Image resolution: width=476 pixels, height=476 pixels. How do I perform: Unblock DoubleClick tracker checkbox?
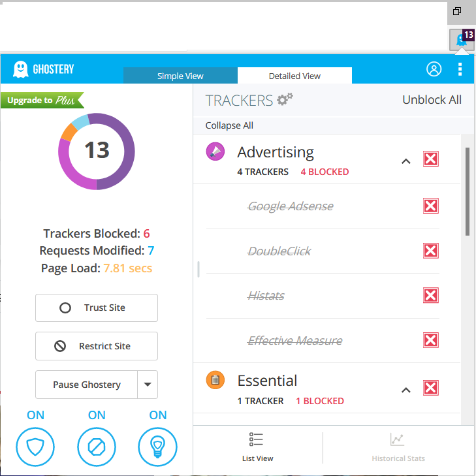[431, 251]
